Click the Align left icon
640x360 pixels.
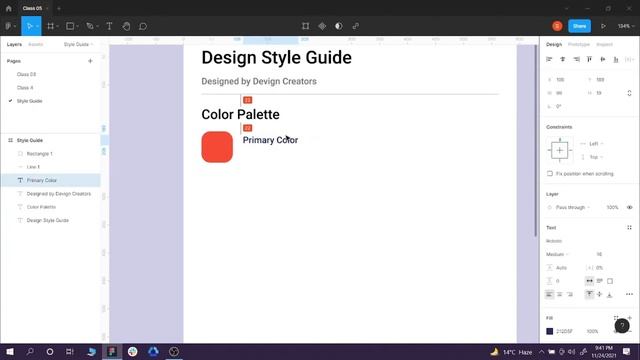[x=549, y=60]
